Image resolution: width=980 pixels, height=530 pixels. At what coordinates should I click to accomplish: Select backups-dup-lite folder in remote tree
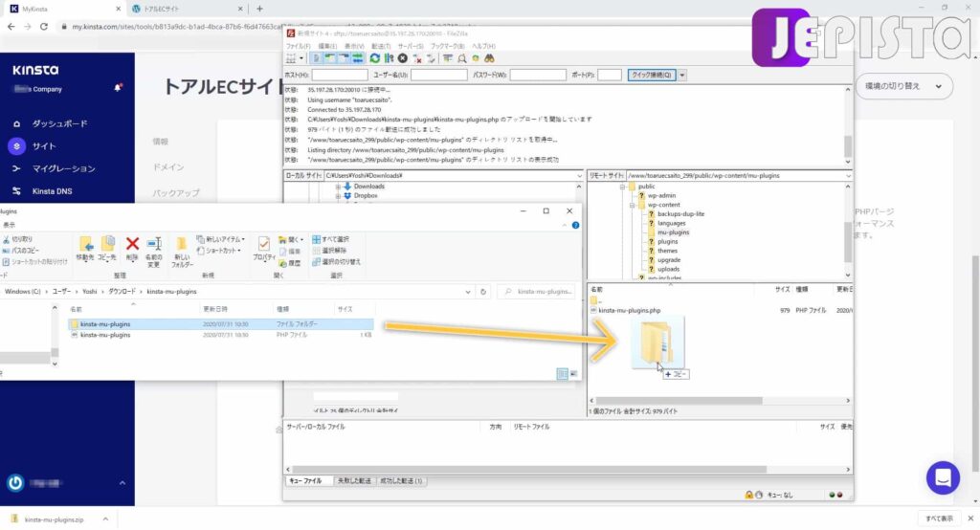680,213
